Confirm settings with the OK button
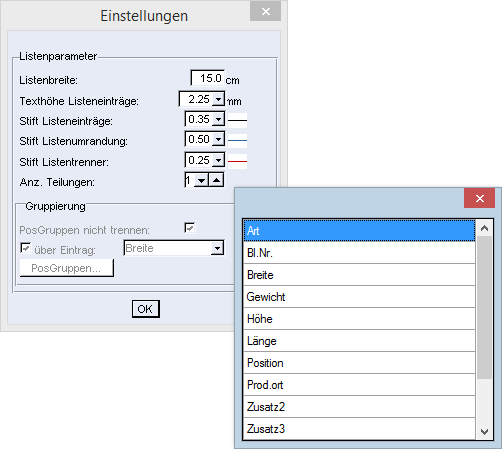Screen dimensions: 502x449 coord(146,309)
